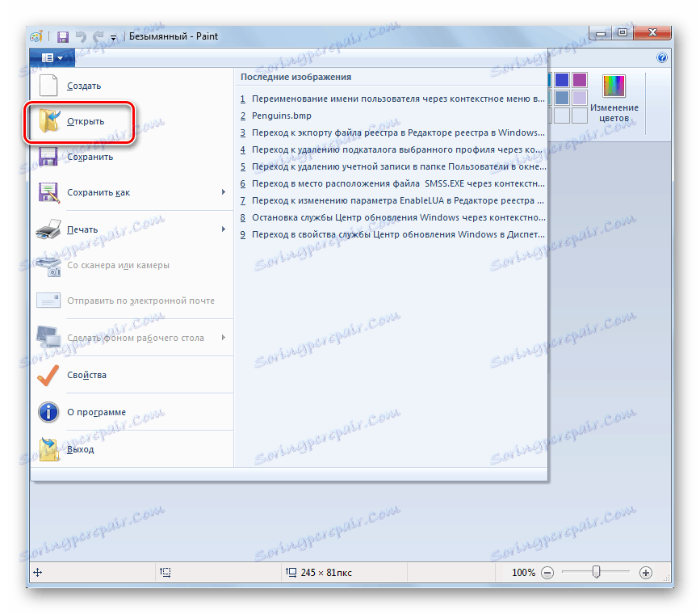Viewport: 700px width, 614px height.
Task: Click the folder icon beside Открыть
Action: tap(48, 121)
